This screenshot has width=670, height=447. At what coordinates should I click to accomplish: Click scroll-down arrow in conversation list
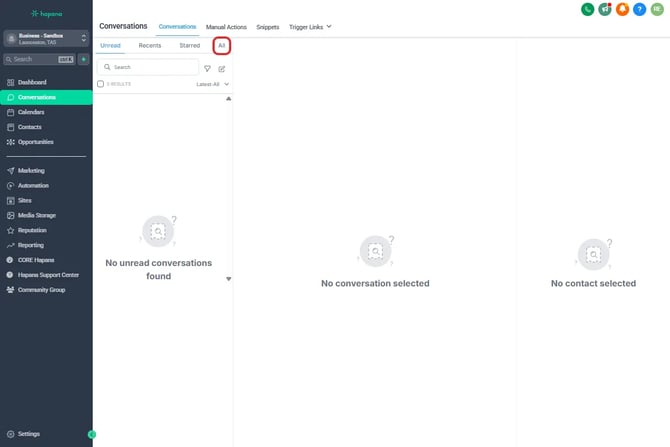point(228,279)
